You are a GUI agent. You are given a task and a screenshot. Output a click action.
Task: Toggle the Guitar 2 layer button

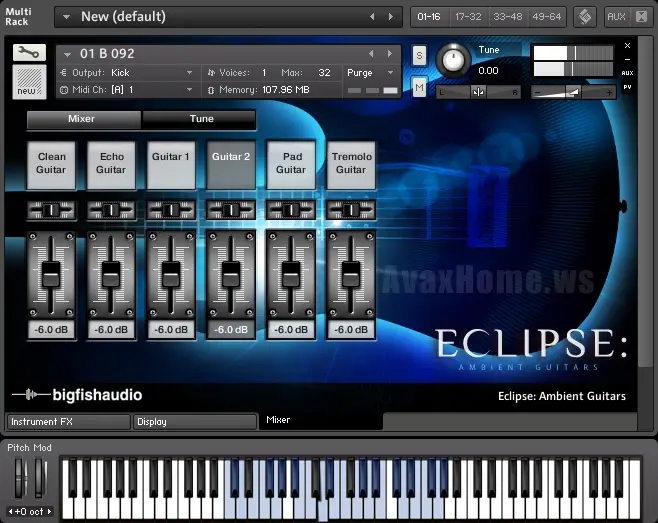point(231,165)
